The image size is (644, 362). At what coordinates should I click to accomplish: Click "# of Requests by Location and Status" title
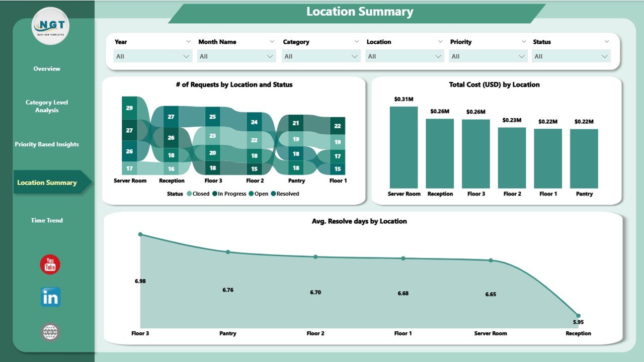point(234,85)
